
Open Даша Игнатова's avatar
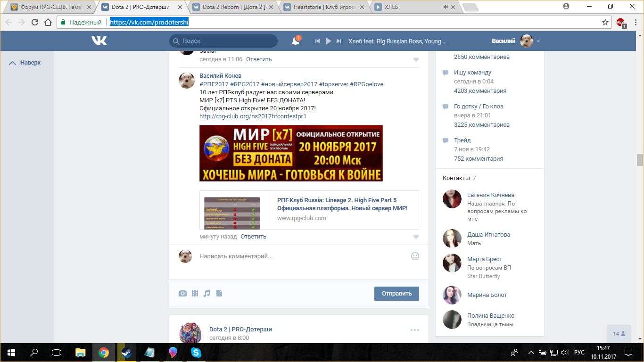tap(452, 239)
